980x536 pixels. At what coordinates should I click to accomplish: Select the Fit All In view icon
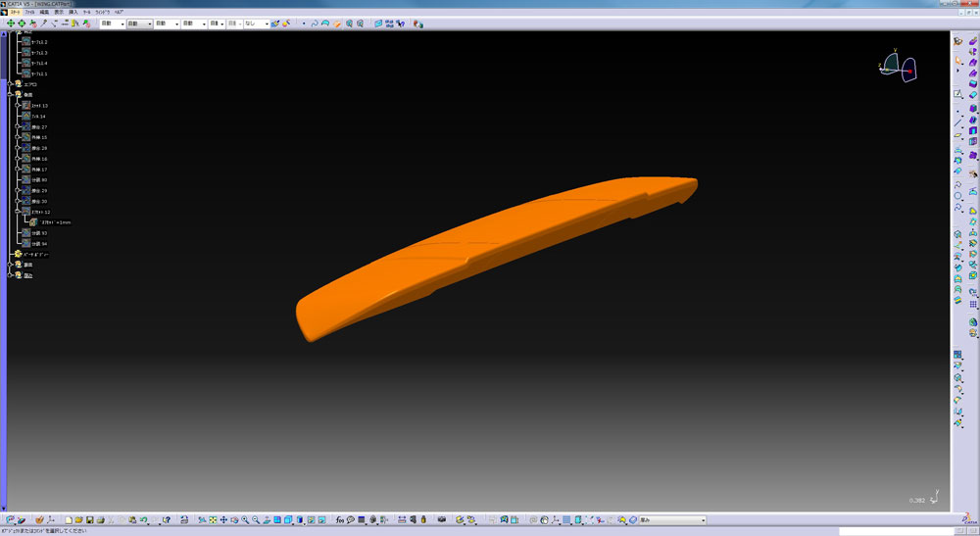click(x=213, y=519)
